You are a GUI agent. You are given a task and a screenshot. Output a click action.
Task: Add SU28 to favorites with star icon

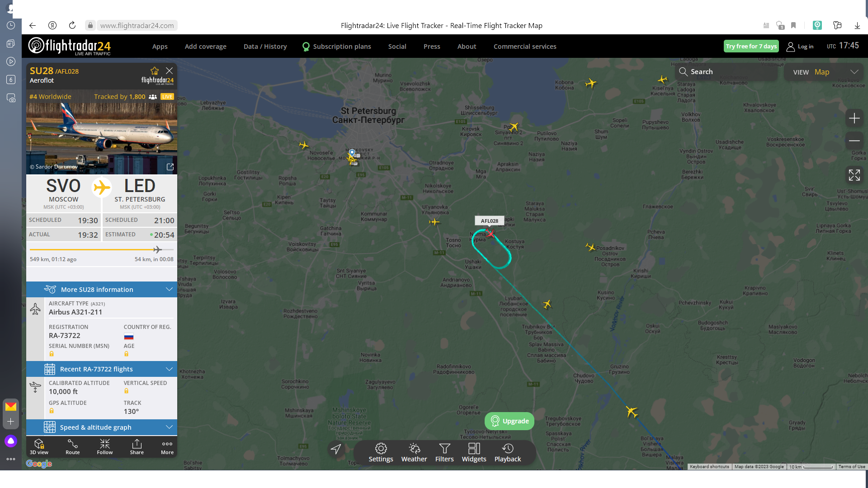[155, 70]
